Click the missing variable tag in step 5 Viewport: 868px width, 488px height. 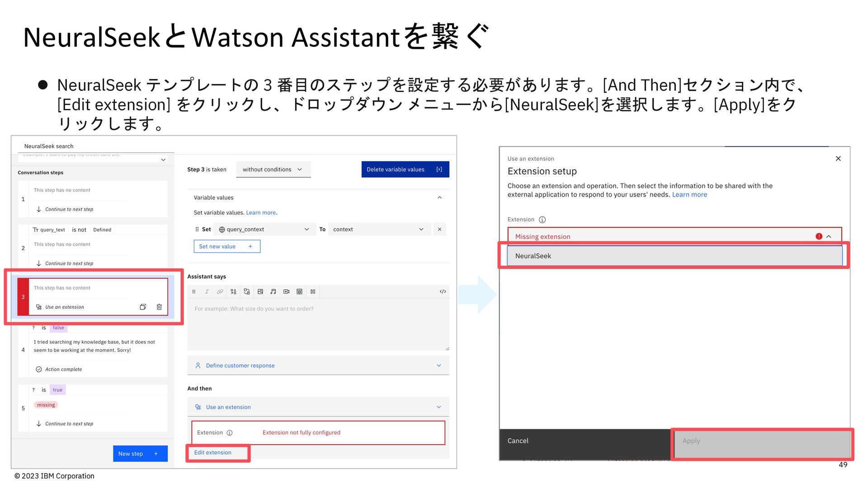point(46,405)
